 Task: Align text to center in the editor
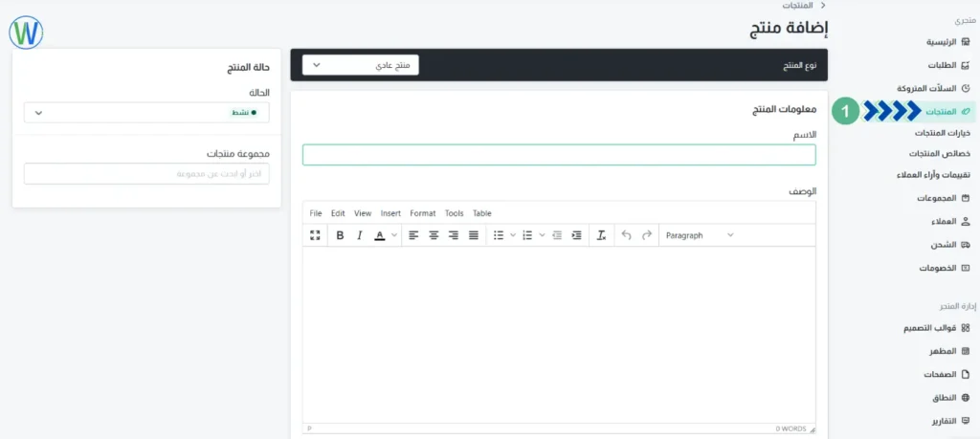[x=434, y=235]
